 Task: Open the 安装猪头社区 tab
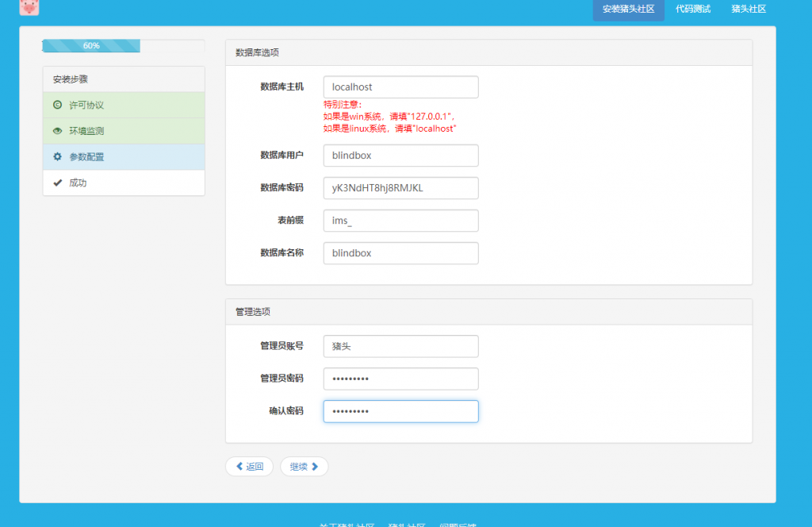[x=628, y=10]
